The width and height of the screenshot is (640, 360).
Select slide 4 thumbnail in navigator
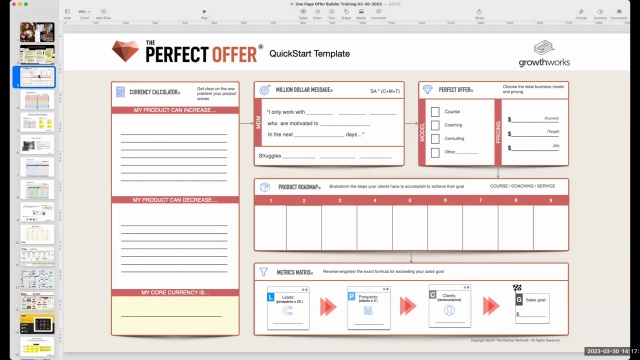point(37,100)
